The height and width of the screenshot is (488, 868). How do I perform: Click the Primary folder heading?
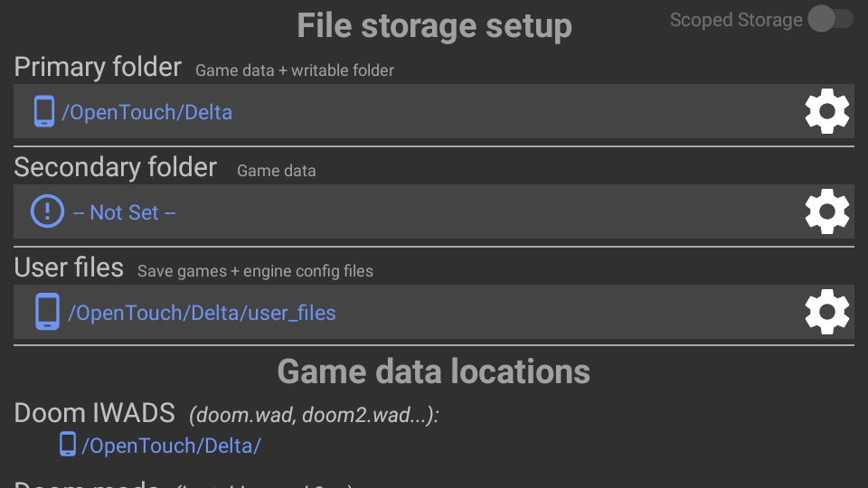[x=98, y=67]
